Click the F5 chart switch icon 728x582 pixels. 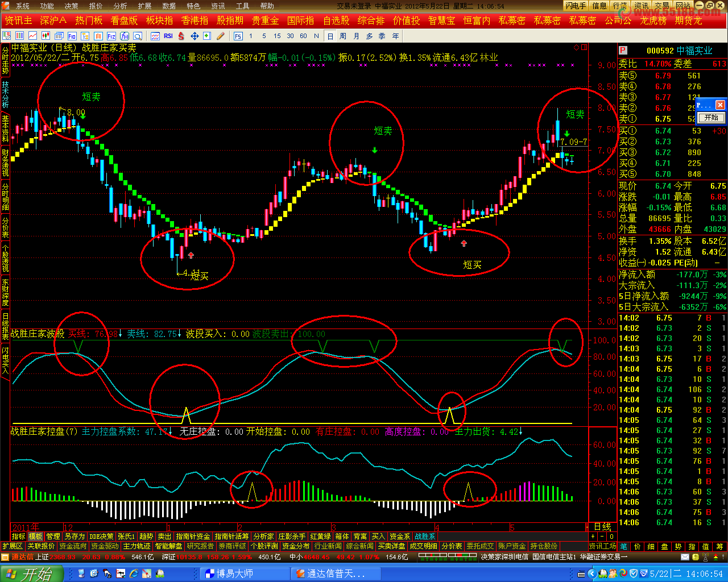coord(238,36)
